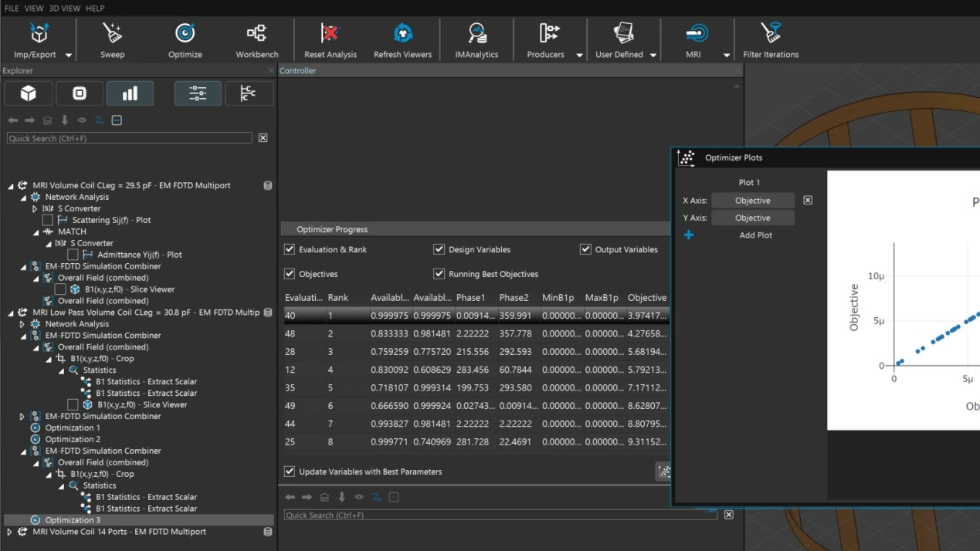Open the Workbench tool
This screenshot has width=980, height=551.
(256, 34)
